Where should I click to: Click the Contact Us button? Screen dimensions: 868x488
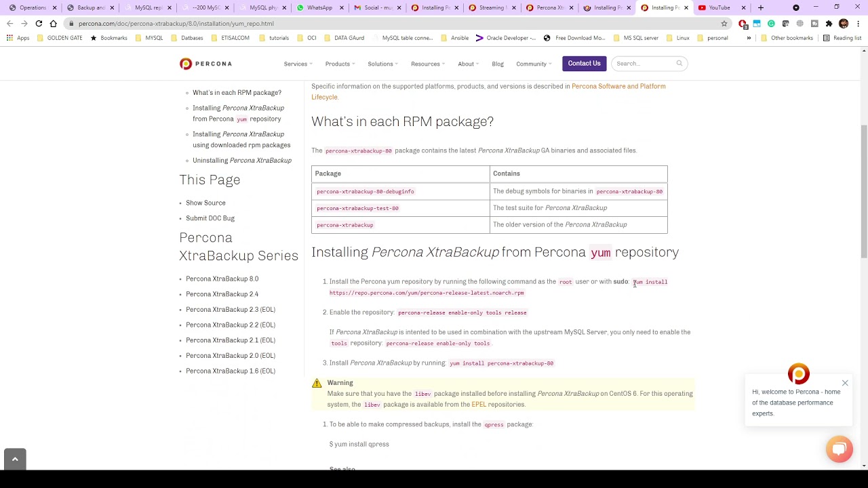click(x=584, y=64)
